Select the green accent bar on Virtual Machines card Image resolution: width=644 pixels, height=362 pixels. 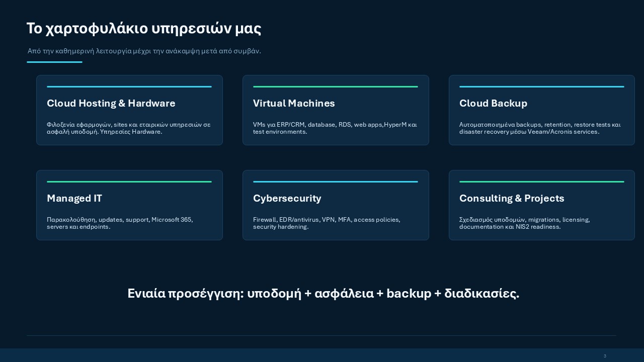click(336, 86)
